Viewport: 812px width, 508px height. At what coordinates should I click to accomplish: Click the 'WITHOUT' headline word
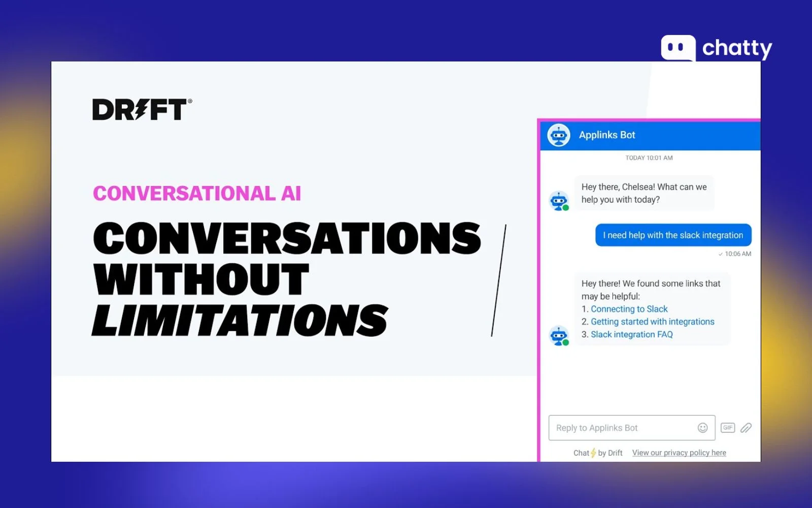(201, 279)
